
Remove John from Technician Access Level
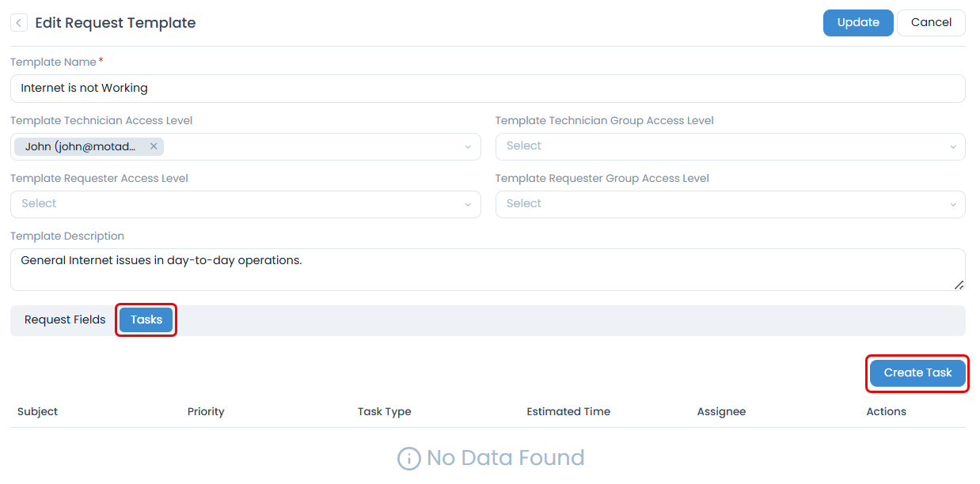click(x=154, y=146)
